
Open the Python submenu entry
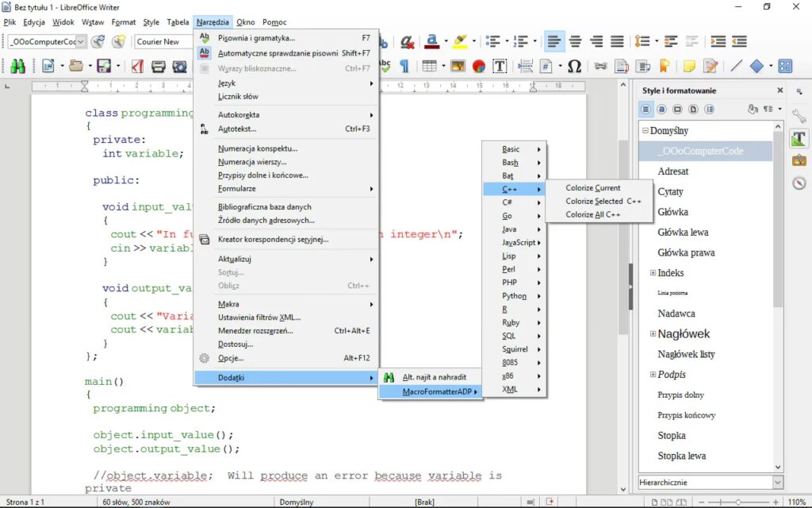click(514, 296)
